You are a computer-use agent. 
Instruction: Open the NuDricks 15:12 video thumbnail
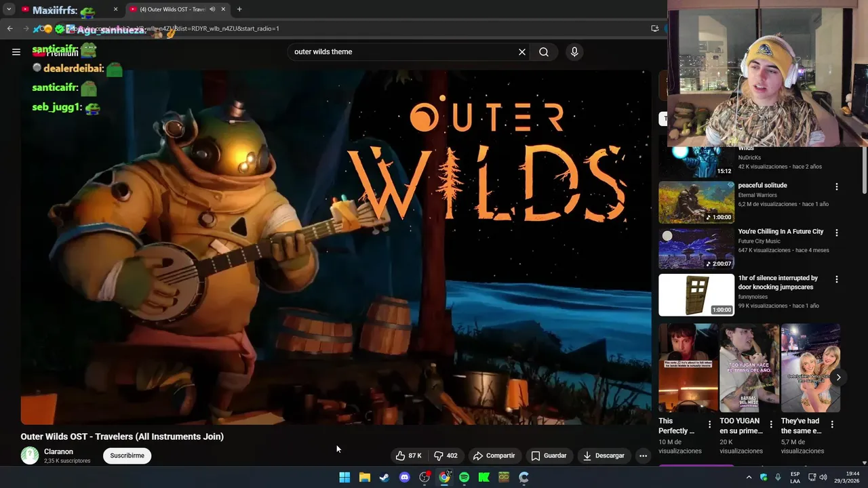click(x=696, y=161)
